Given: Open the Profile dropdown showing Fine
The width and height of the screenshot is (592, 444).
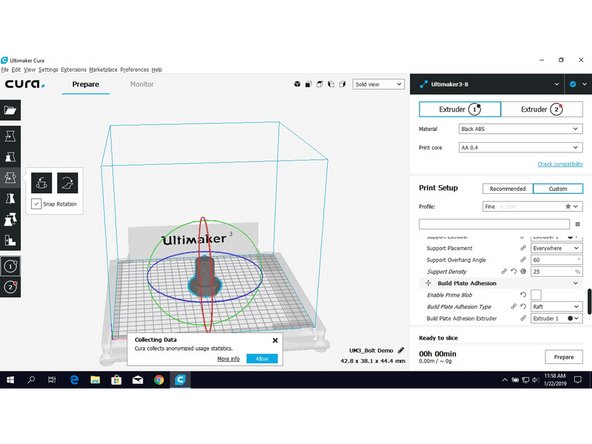Looking at the screenshot, I should coord(532,207).
